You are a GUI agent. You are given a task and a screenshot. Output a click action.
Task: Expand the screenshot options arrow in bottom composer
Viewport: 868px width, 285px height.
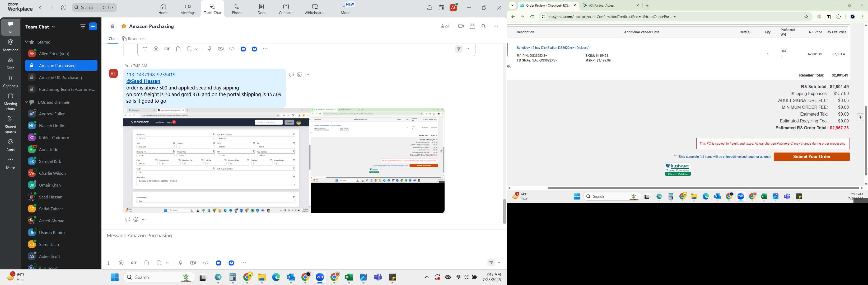click(167, 263)
